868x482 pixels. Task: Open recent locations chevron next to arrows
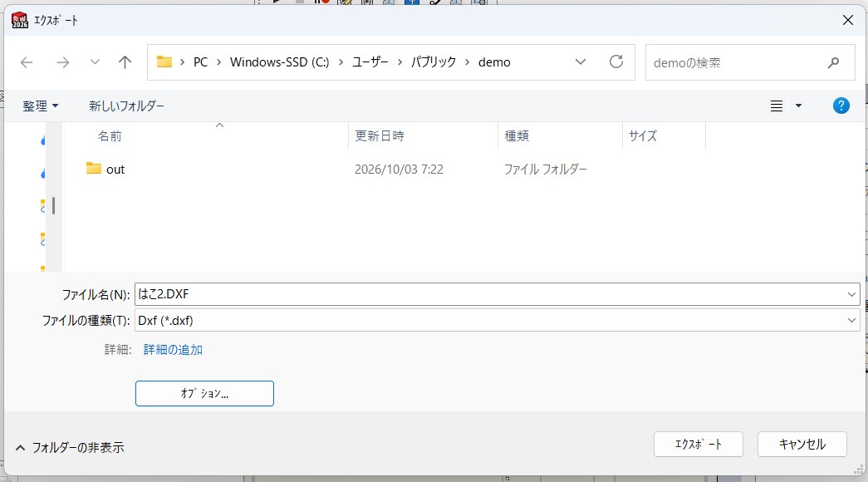95,62
